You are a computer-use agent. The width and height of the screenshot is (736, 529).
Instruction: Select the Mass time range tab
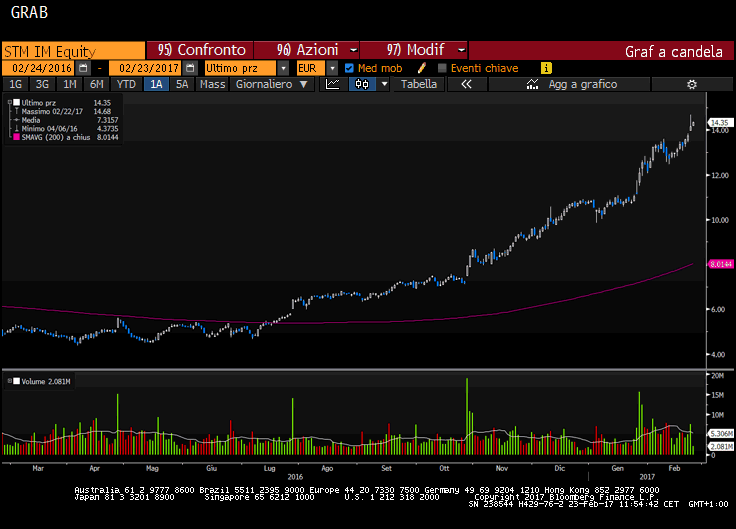[212, 84]
